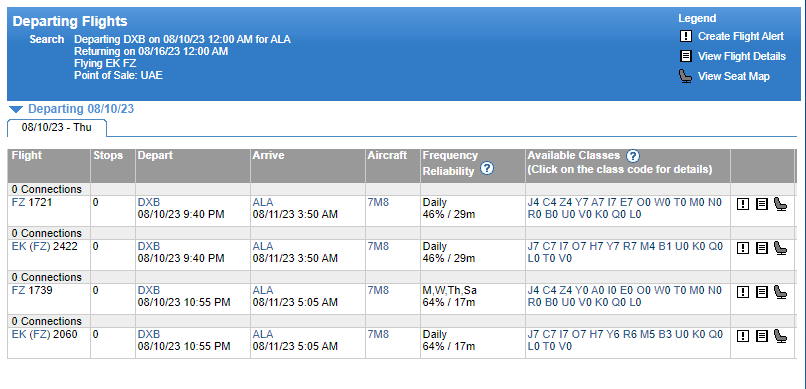This screenshot has height=389, width=806.
Task: Select the 08/10/23 - Thu tab
Action: point(57,127)
